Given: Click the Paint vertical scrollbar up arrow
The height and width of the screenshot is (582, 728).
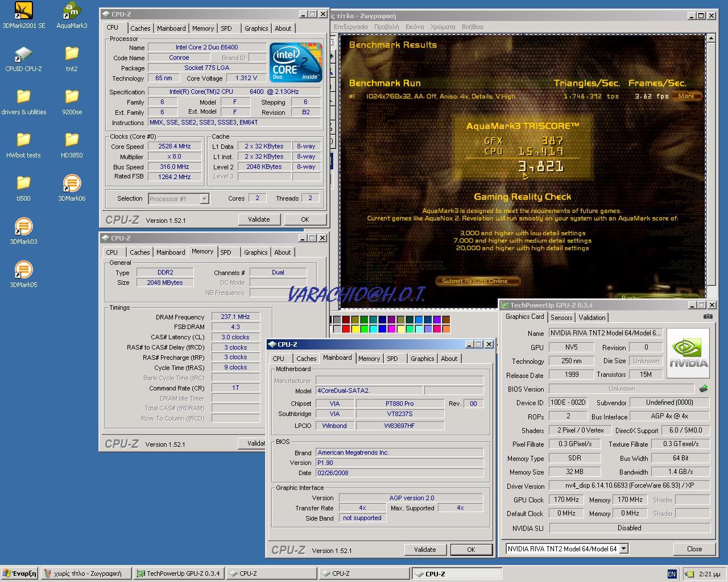Looking at the screenshot, I should (711, 38).
